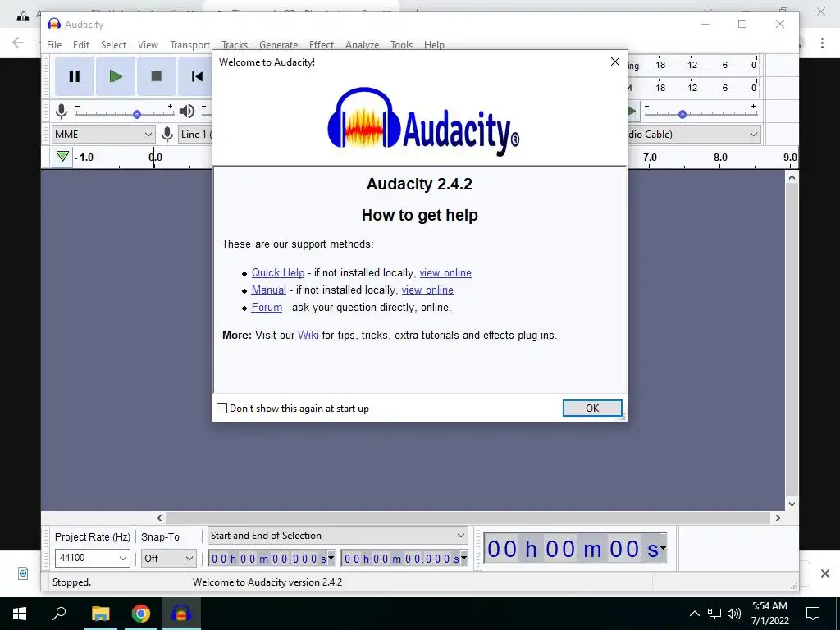Screen dimensions: 840x630
Task: Open the playback device dropdown ending in 'dio Cable)'
Action: [x=694, y=135]
